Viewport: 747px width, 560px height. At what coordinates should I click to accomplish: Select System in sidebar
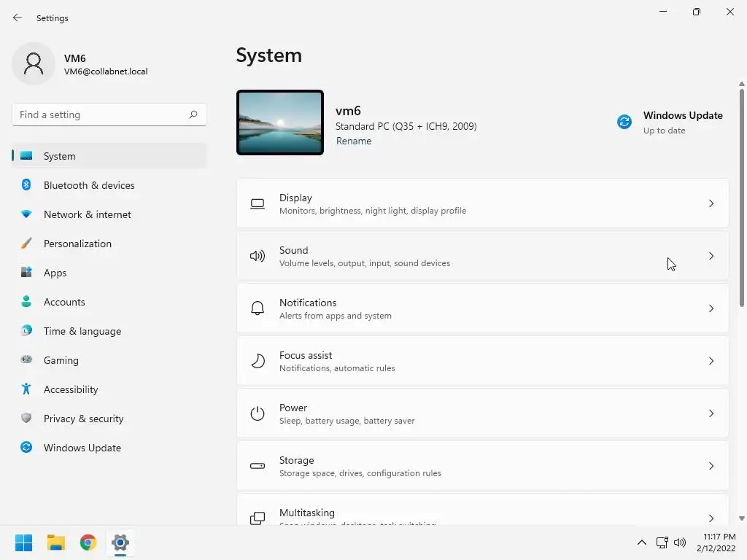[x=109, y=156]
